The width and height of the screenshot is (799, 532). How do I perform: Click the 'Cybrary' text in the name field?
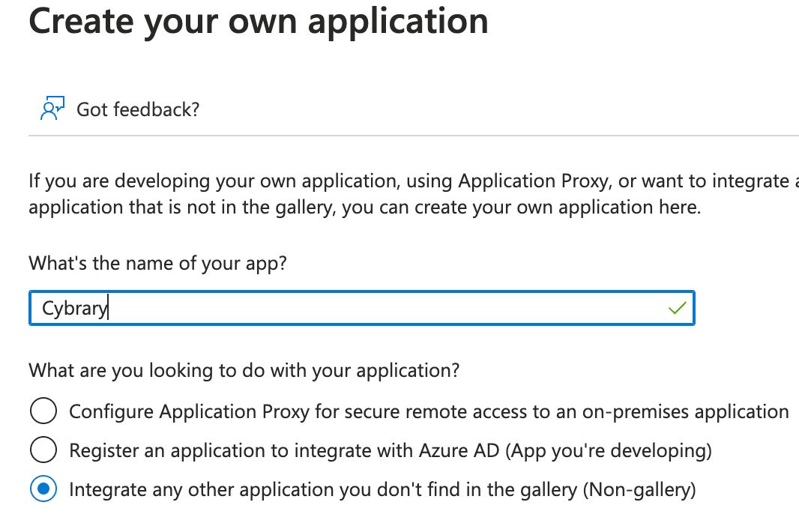point(75,309)
